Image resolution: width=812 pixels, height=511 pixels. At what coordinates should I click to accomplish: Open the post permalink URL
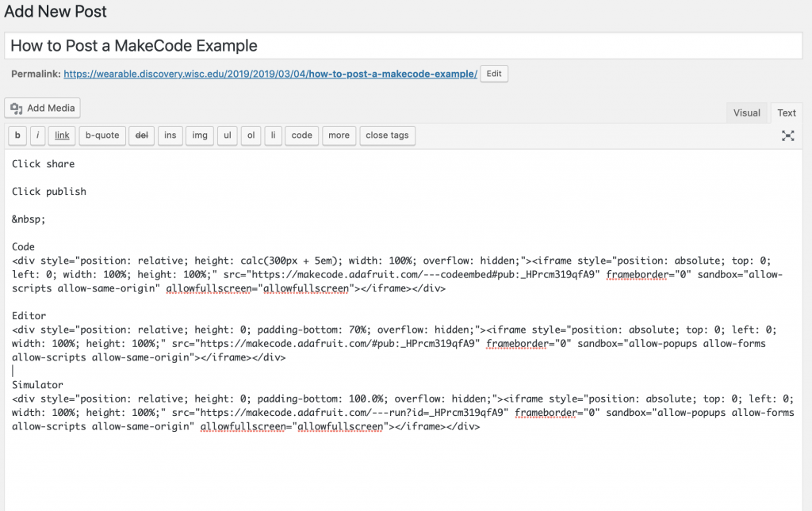[x=270, y=74]
